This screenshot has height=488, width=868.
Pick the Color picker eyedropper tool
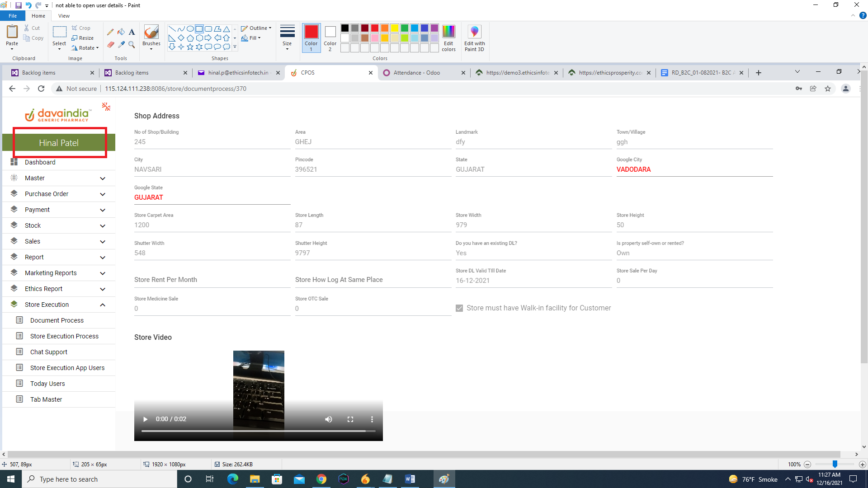tap(121, 45)
